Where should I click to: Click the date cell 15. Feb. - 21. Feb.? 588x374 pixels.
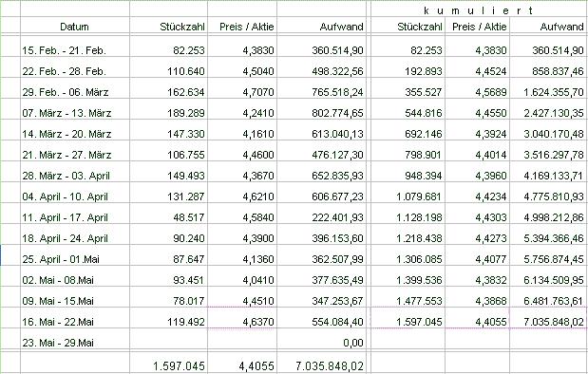click(x=75, y=50)
